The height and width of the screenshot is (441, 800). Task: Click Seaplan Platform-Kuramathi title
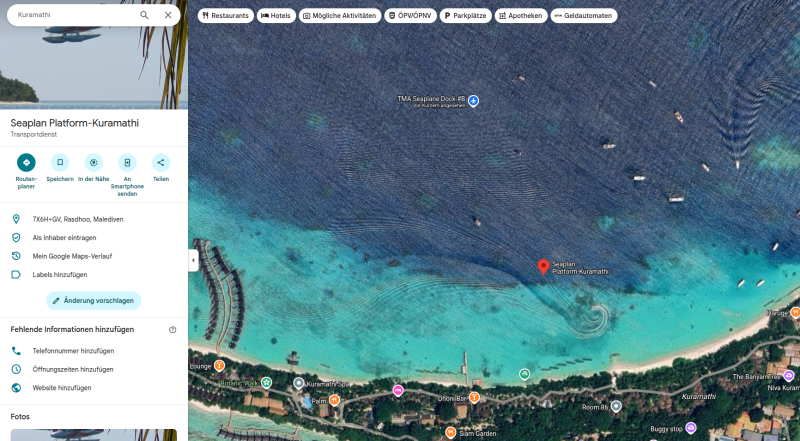coord(74,123)
